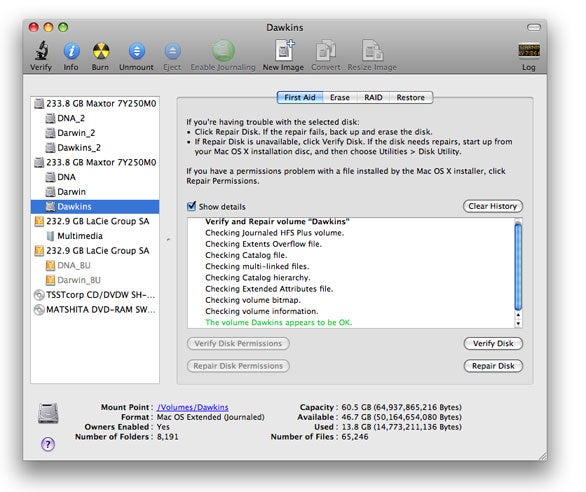Click the log scroll down arrow
Screen dimensions: 586x492
(518, 323)
